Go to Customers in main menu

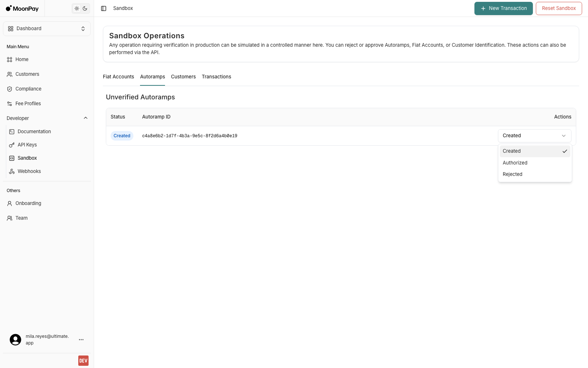click(47, 74)
